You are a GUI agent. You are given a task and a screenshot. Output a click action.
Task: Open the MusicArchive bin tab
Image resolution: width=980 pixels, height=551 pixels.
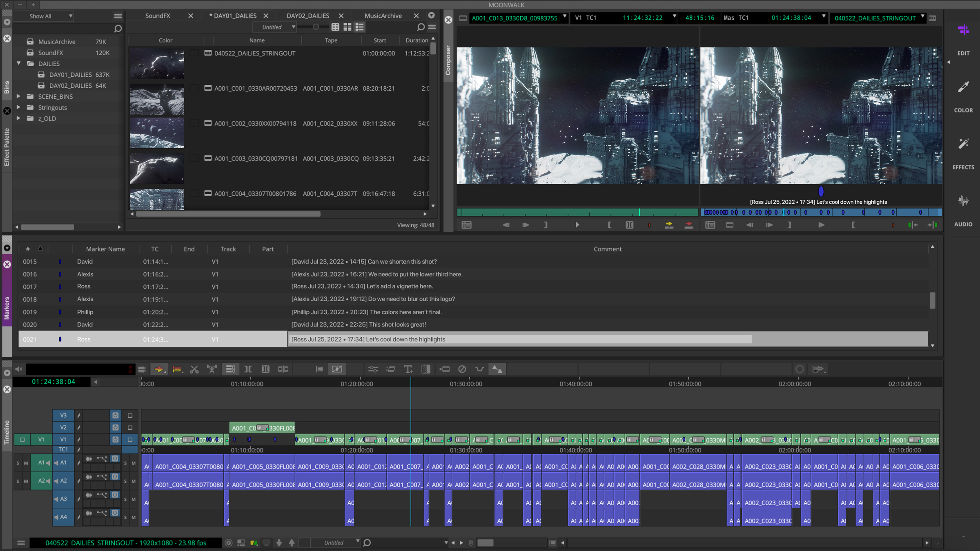(383, 16)
